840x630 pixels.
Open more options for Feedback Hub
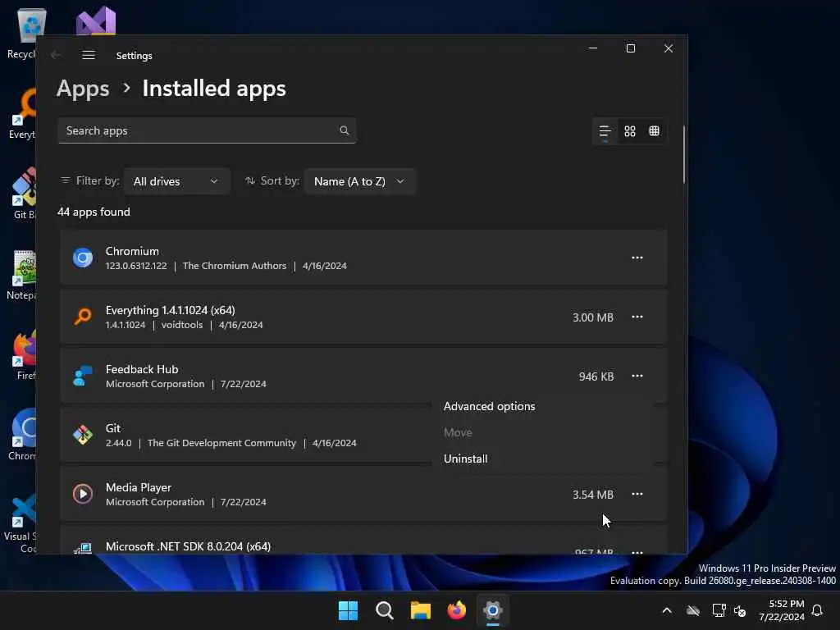637,376
